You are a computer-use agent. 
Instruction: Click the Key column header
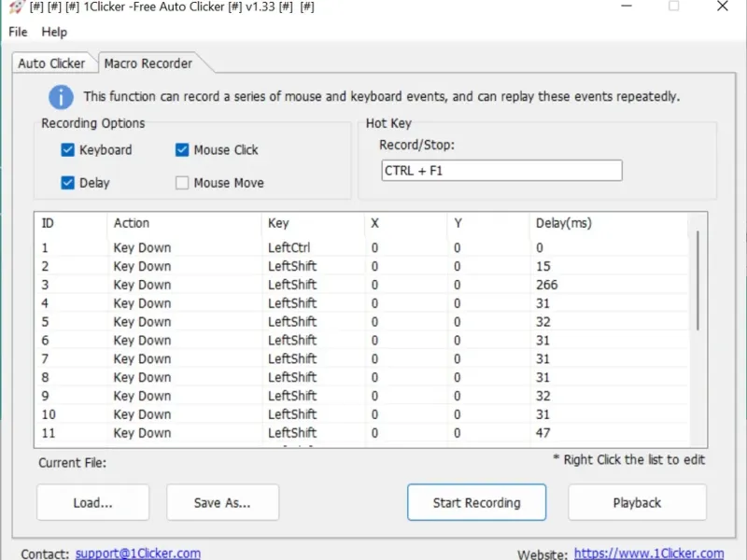tap(313, 223)
